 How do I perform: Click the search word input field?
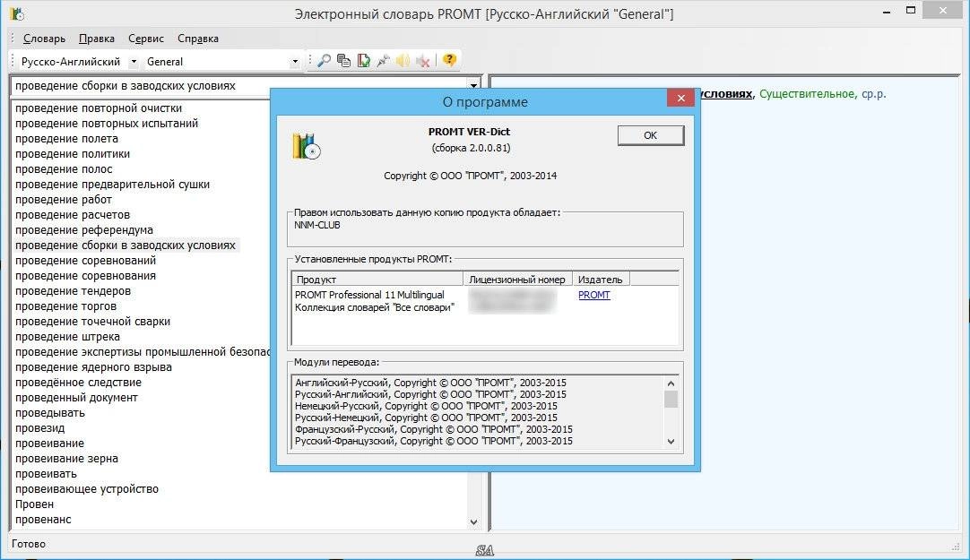(x=238, y=86)
